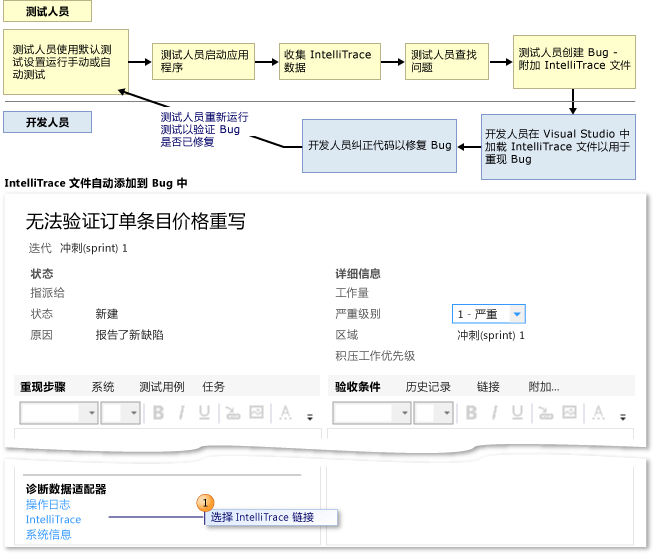The width and height of the screenshot is (655, 555).
Task: Click the 测试人员查找问题 flowchart box
Action: click(x=447, y=61)
